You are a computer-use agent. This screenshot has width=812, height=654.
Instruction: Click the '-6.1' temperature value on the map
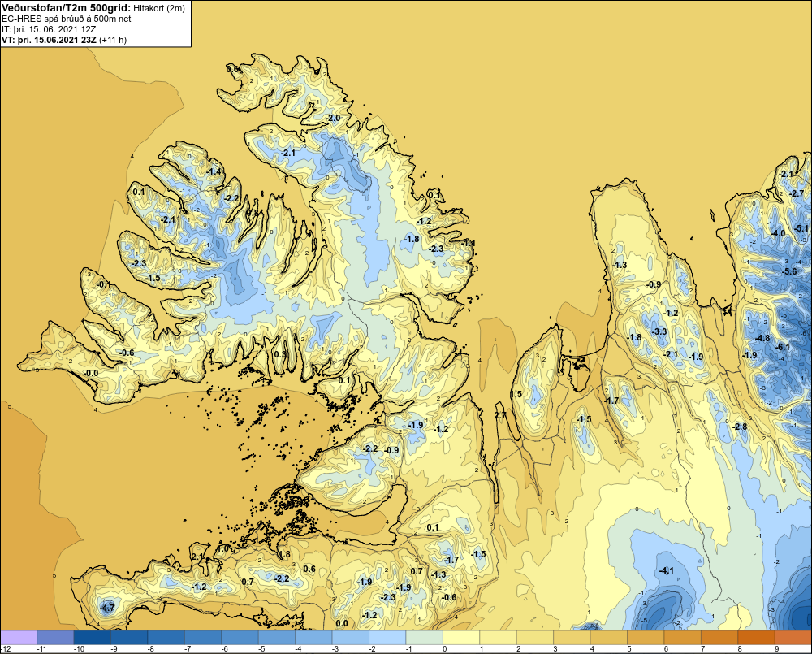point(784,347)
